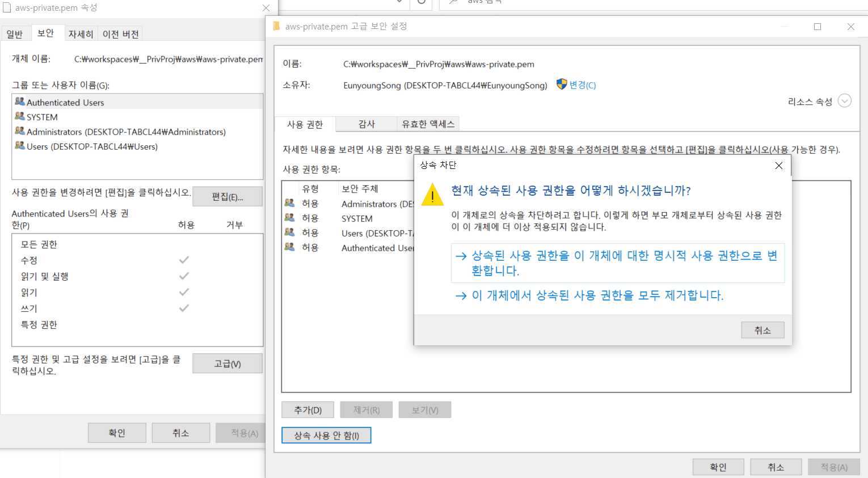
Task: Click the Authenticated Users group icon in user list
Action: (x=20, y=102)
